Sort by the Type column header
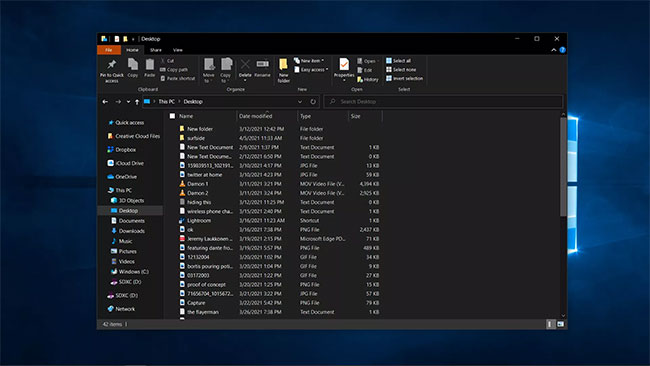Screen dimensions: 650x366 point(323,116)
